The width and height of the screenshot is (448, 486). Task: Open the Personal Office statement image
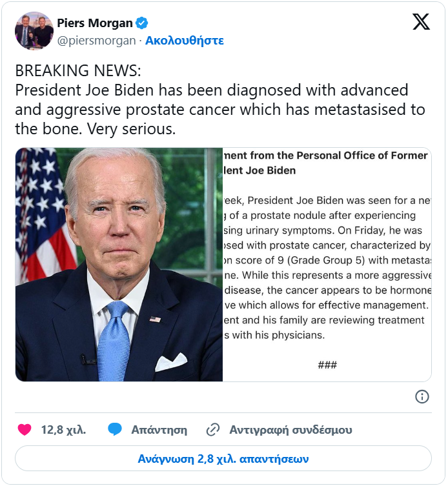[x=327, y=265]
